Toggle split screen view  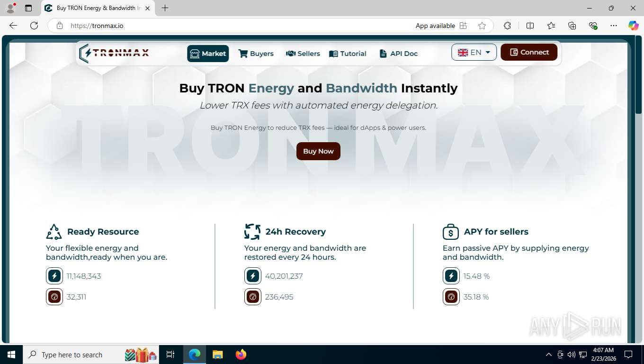(x=530, y=26)
